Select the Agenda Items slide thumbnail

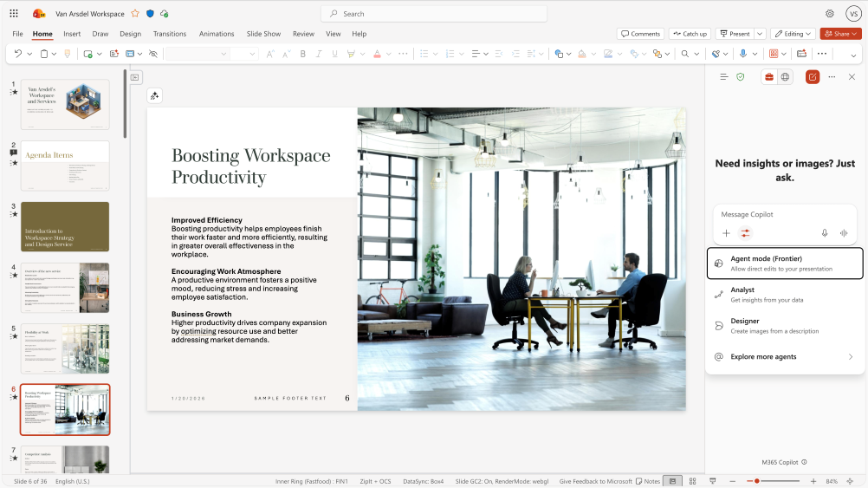(x=65, y=166)
